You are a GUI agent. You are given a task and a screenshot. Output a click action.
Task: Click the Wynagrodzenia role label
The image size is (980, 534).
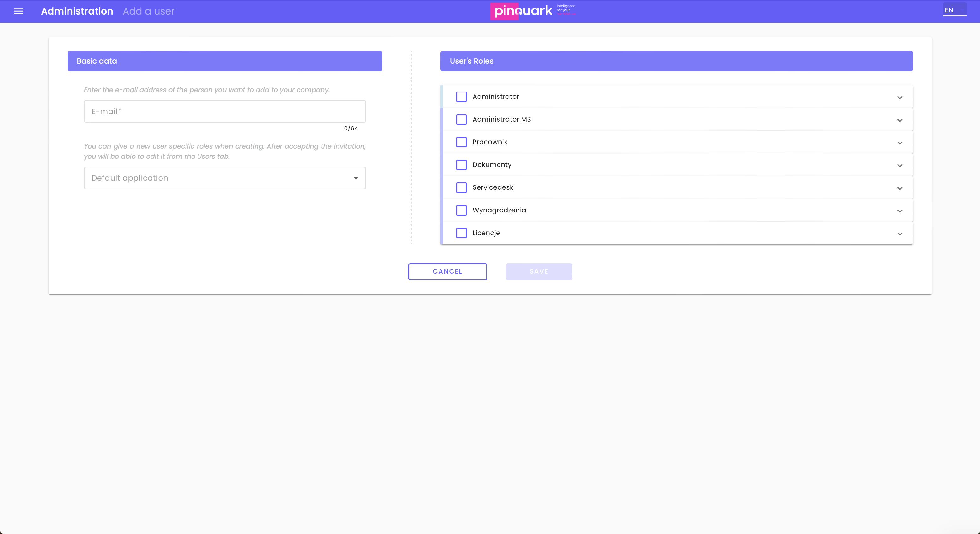click(x=499, y=210)
